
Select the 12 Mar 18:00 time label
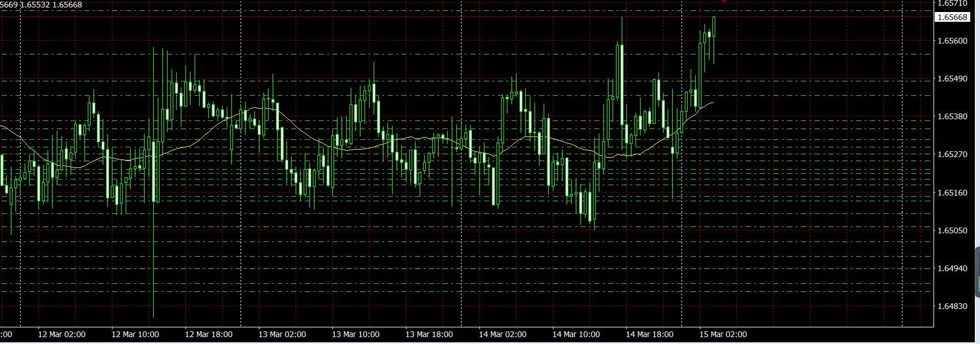click(x=208, y=334)
